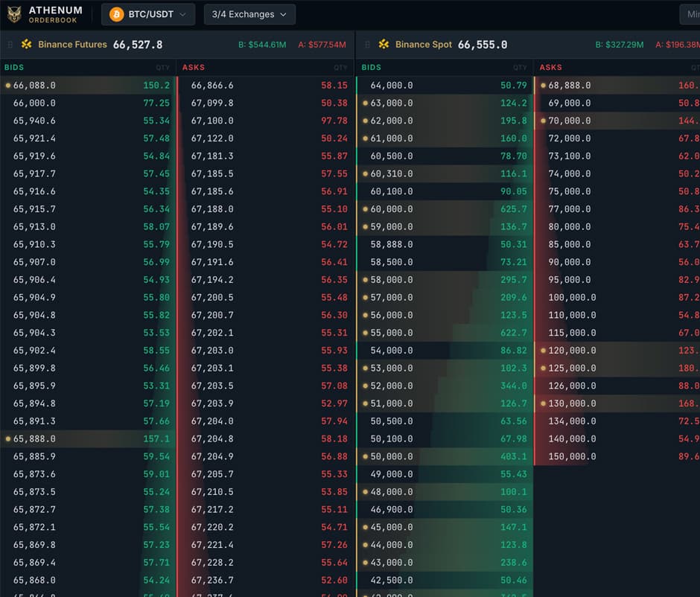Click the partially visible input field at top right
This screenshot has width=700, height=597.
(690, 14)
